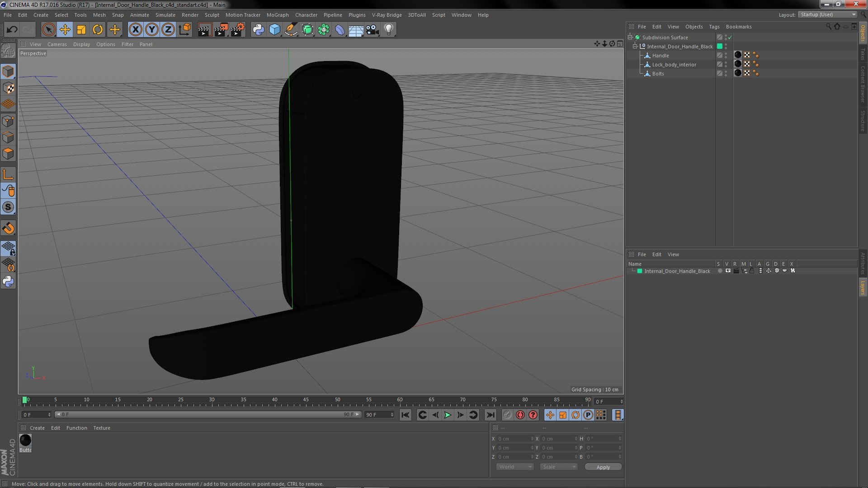This screenshot has height=488, width=868.
Task: Open the MoGraph menu
Action: [x=278, y=15]
